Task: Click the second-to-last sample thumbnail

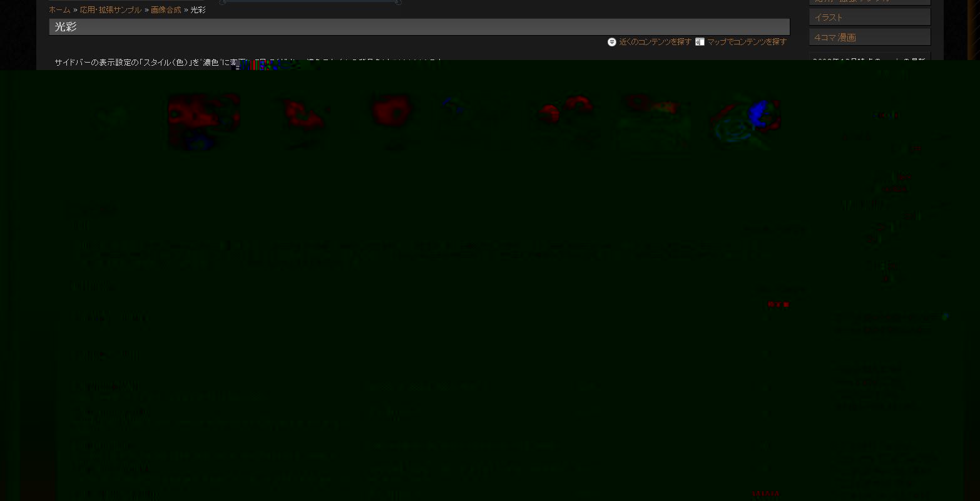Action: point(653,113)
